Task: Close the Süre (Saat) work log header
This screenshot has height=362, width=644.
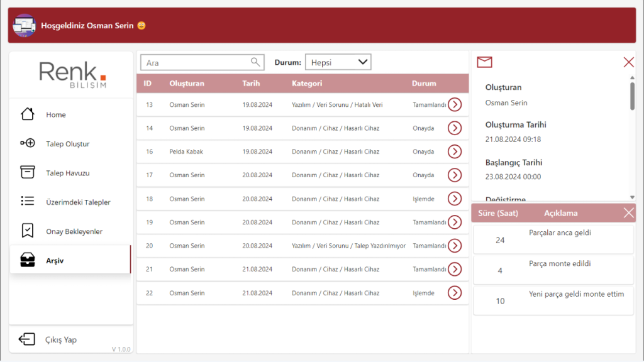Action: click(628, 212)
